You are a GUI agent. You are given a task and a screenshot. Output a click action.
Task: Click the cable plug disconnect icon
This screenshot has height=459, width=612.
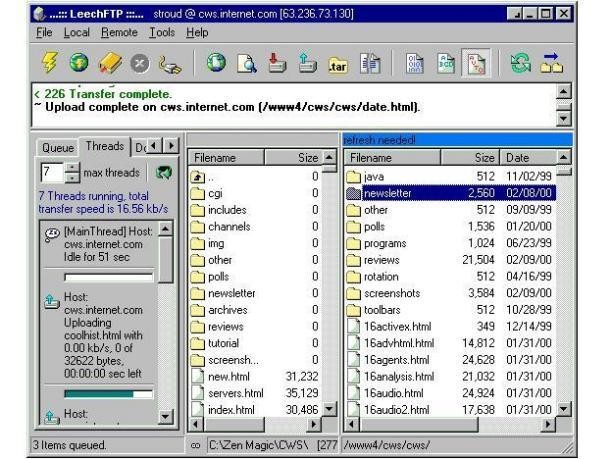pos(170,64)
